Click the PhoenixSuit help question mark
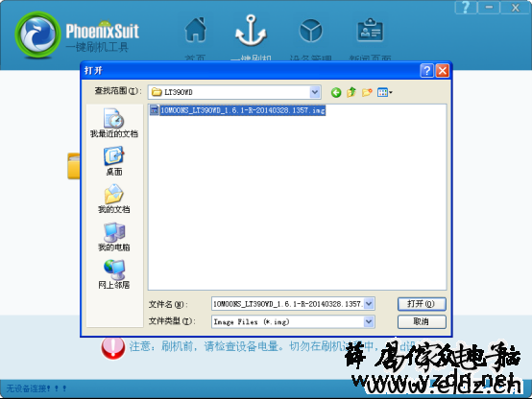This screenshot has height=399, width=532. (466, 8)
